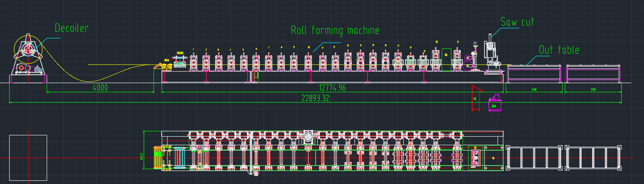644x184 pixels.
Task: Select the decoiler drum in side view
Action: 28,50
